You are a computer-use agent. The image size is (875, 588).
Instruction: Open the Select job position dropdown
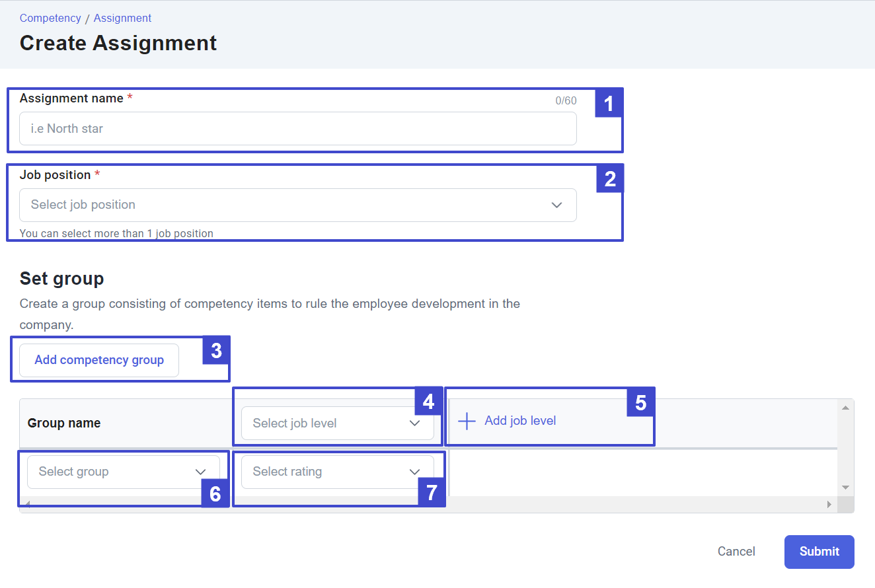click(x=298, y=205)
